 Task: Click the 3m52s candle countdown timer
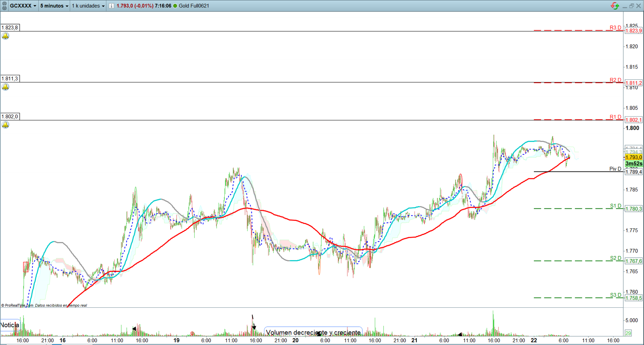coord(634,164)
